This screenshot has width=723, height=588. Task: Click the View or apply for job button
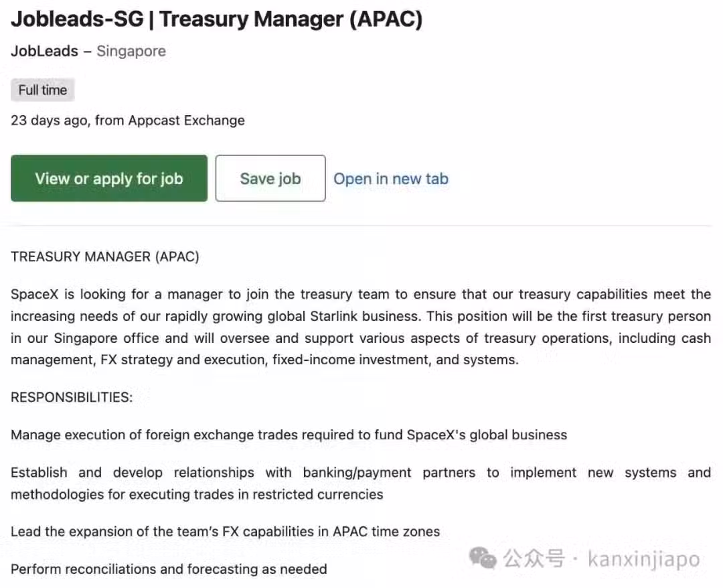pos(109,178)
